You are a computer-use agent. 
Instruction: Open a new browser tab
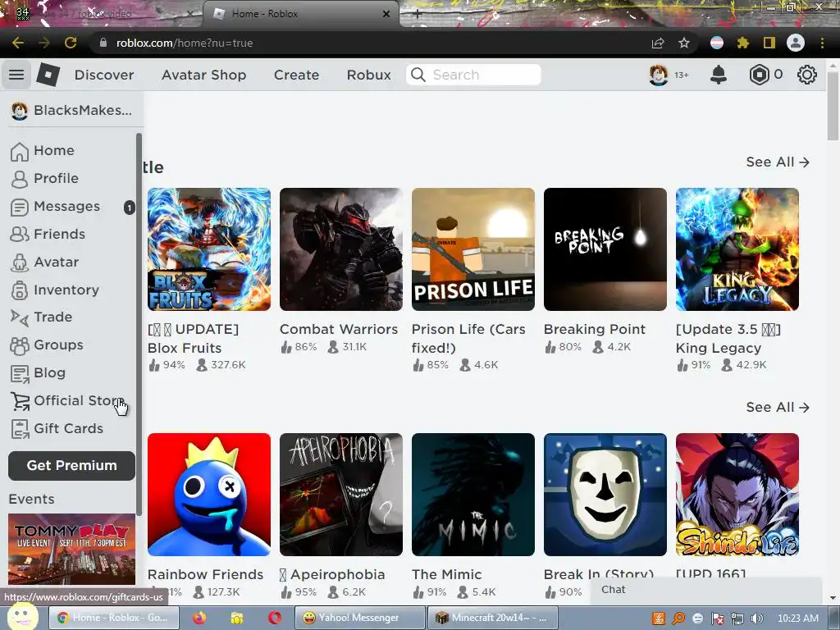[x=418, y=14]
